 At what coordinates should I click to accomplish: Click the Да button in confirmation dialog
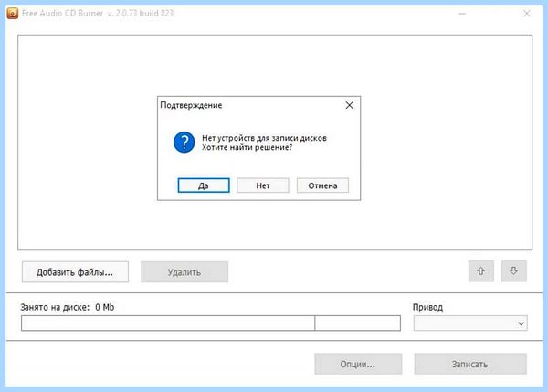204,185
